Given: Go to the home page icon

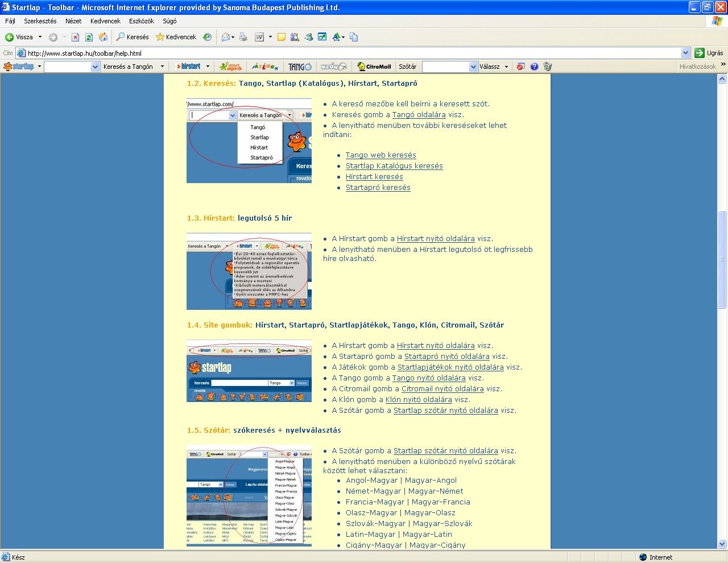Looking at the screenshot, I should coord(103,37).
